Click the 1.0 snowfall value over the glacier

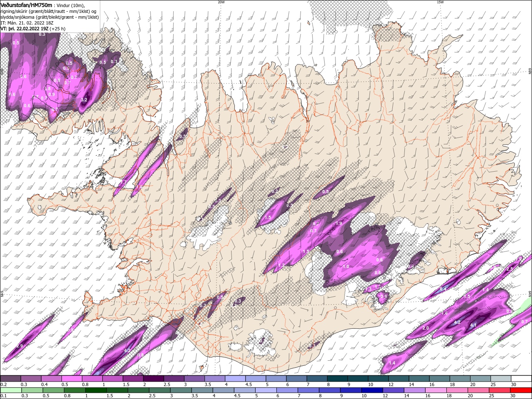tap(346, 267)
